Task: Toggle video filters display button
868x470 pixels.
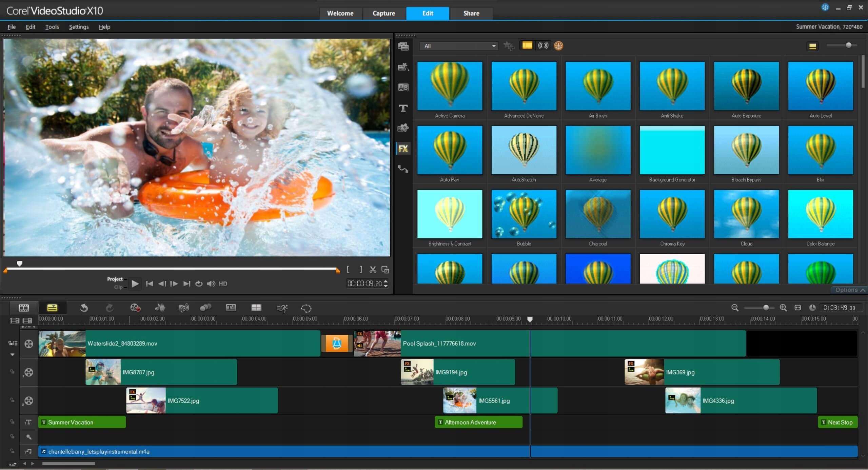Action: [x=527, y=45]
